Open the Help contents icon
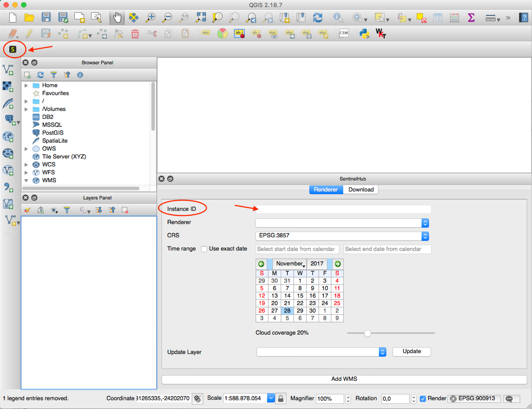This screenshot has height=409, width=532. (523, 18)
